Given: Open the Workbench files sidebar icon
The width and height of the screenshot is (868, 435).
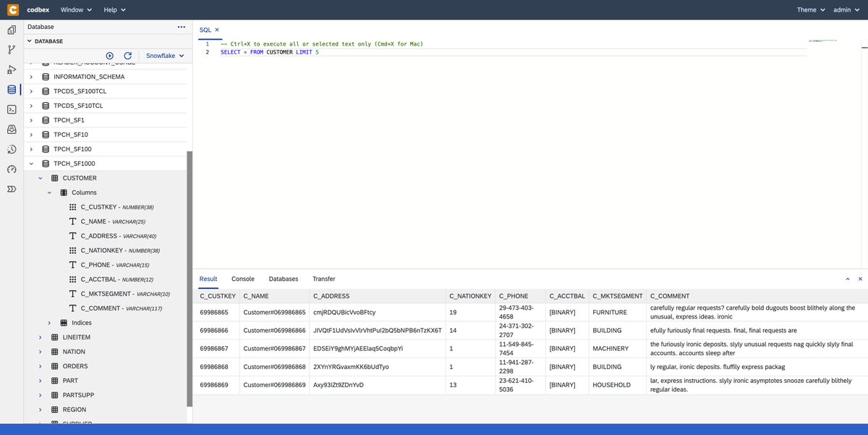Looking at the screenshot, I should 12,30.
